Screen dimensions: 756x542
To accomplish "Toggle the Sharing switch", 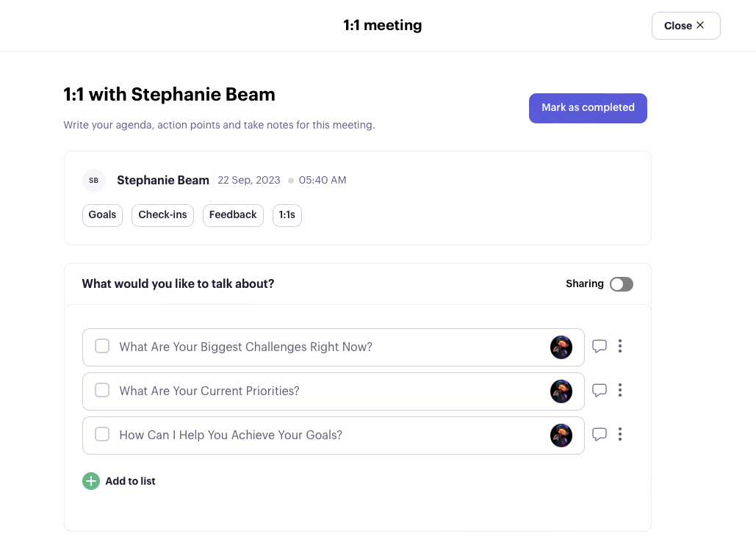I will [x=622, y=284].
